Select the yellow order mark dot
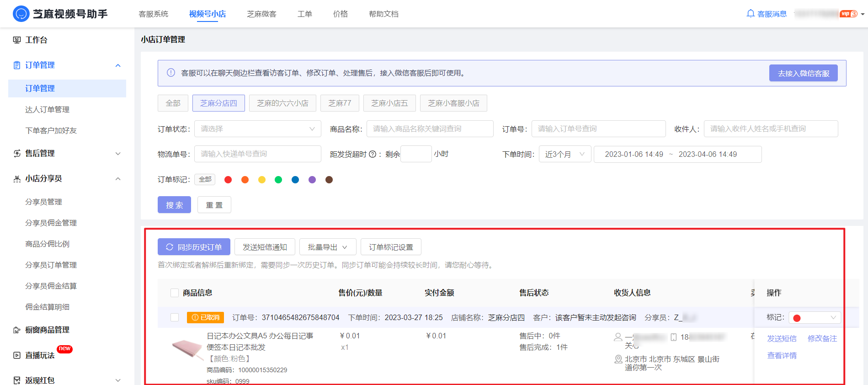The image size is (868, 385). coord(262,180)
